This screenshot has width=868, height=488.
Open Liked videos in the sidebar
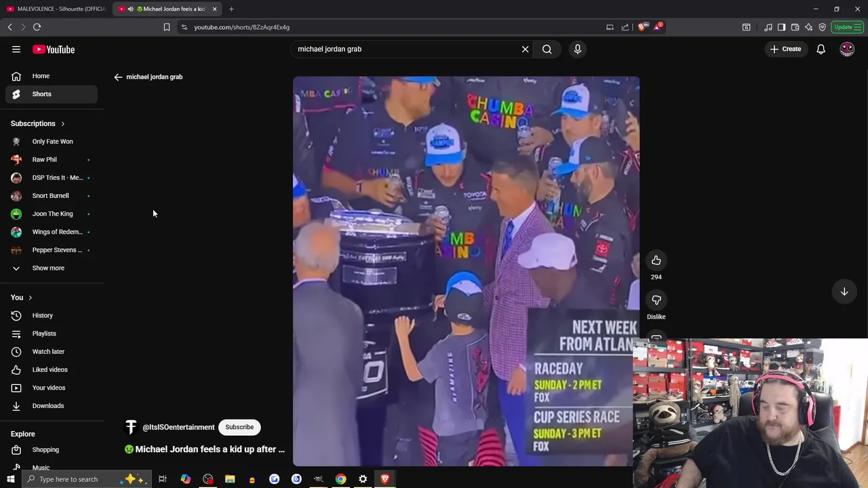(52, 369)
